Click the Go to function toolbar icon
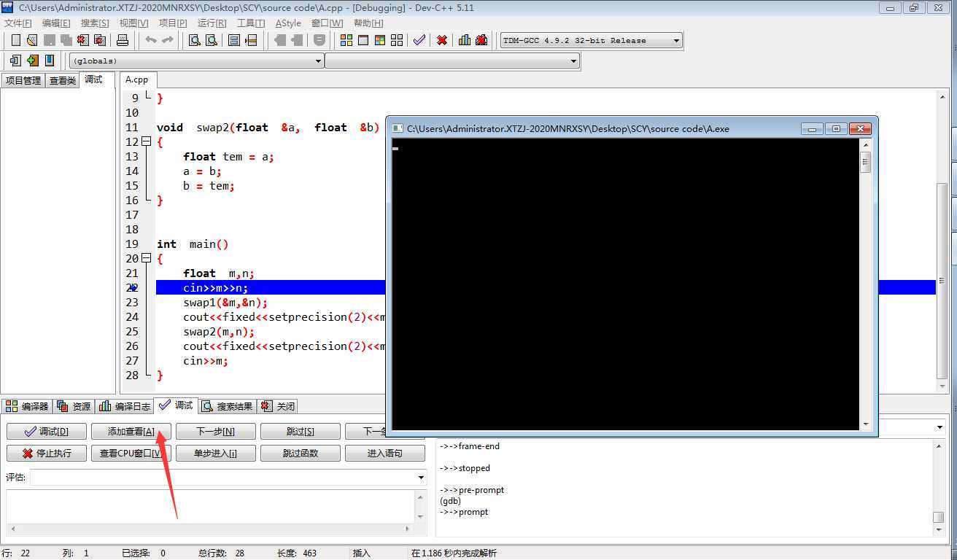 coord(233,40)
